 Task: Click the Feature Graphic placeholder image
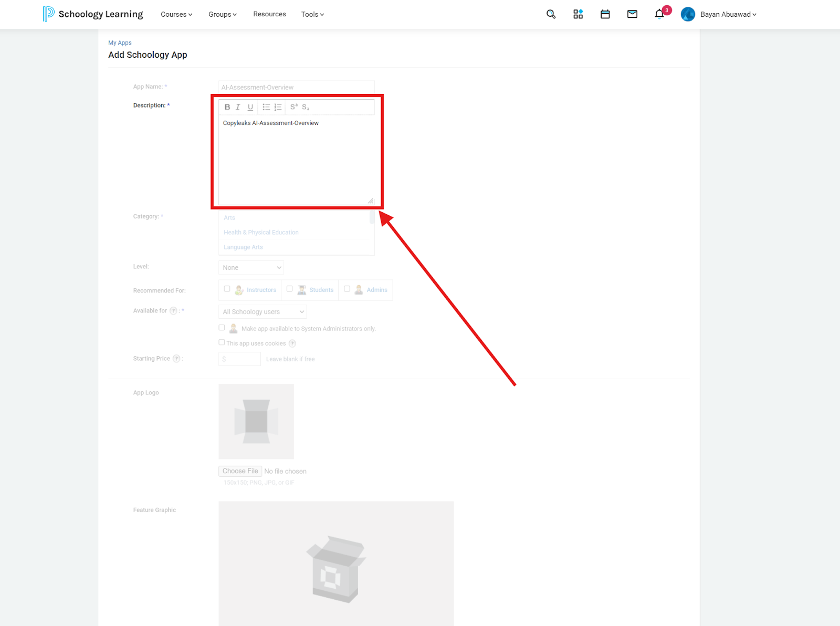[336, 564]
